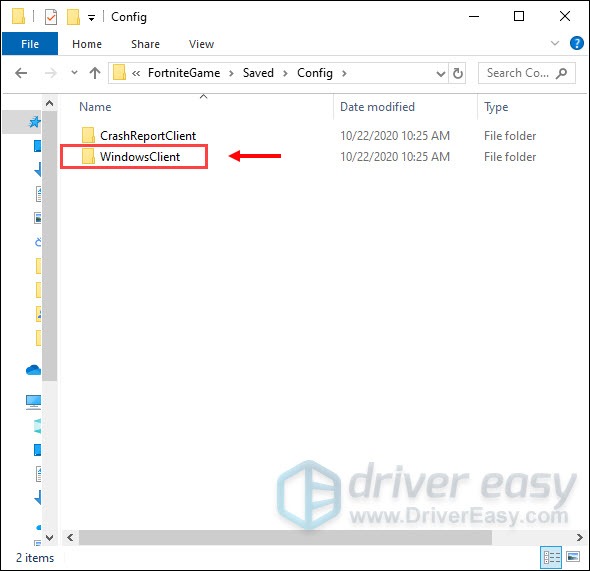
Task: Open This PC in navigation pane
Action: coord(33,402)
